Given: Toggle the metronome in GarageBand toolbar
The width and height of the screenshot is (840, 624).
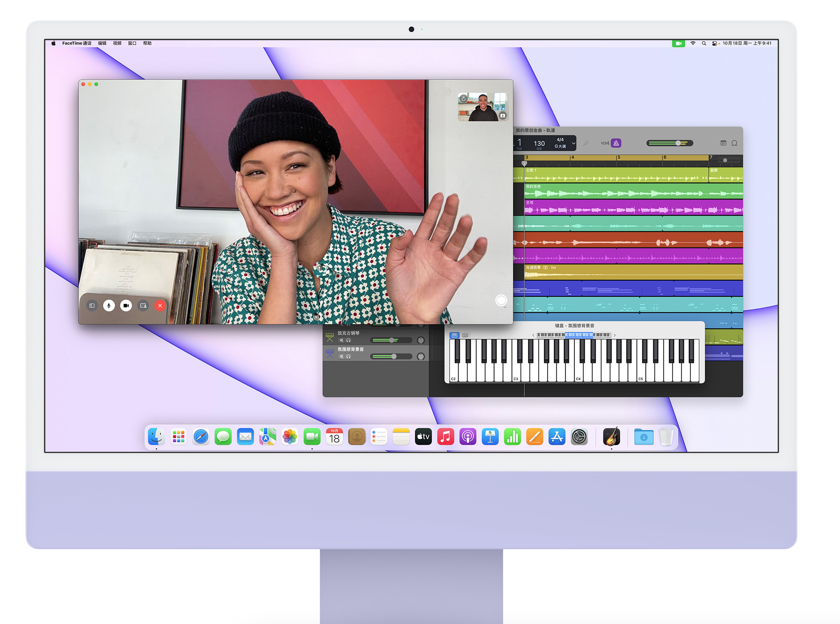Looking at the screenshot, I should click(616, 143).
